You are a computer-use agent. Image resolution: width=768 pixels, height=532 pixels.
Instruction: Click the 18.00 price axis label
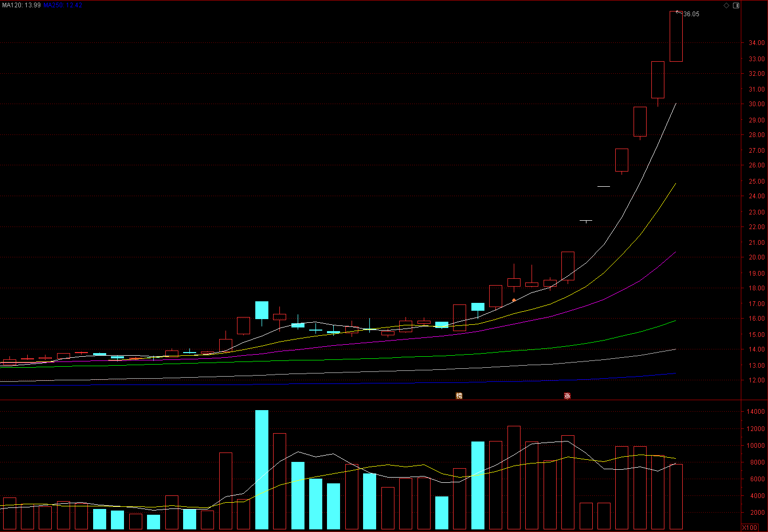(x=756, y=288)
